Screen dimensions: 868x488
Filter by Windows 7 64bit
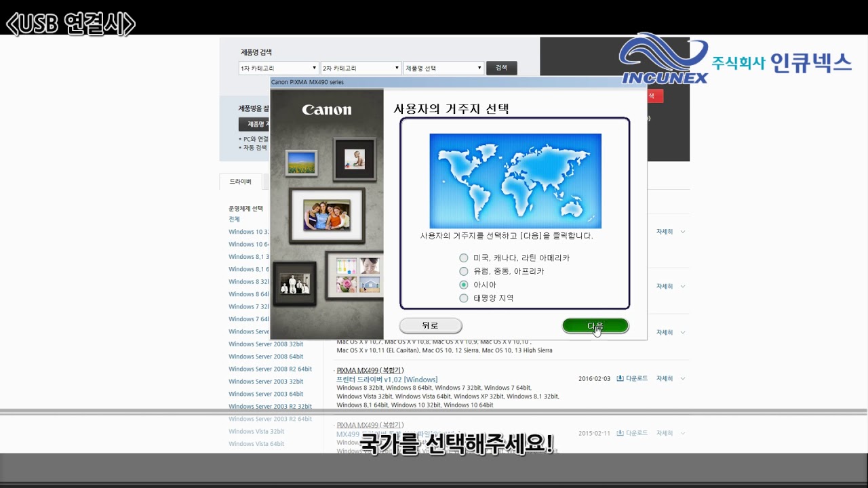[250, 319]
